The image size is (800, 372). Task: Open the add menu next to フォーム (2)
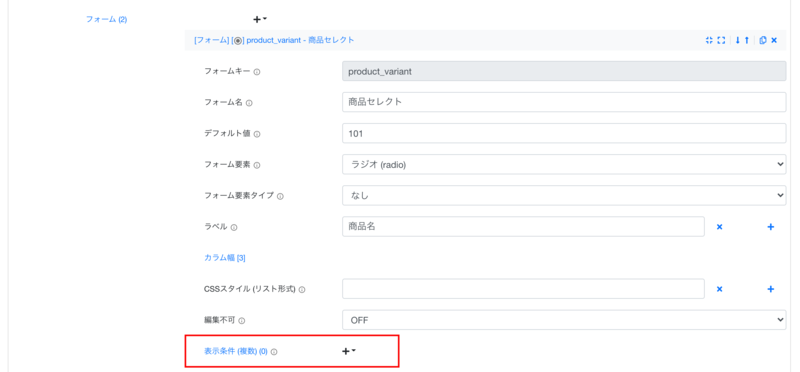click(260, 19)
